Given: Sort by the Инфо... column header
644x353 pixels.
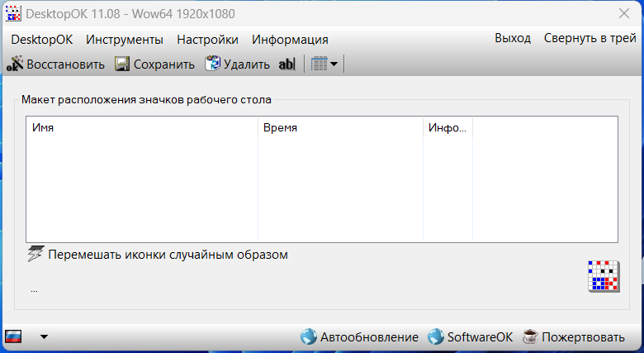Looking at the screenshot, I should pos(447,127).
